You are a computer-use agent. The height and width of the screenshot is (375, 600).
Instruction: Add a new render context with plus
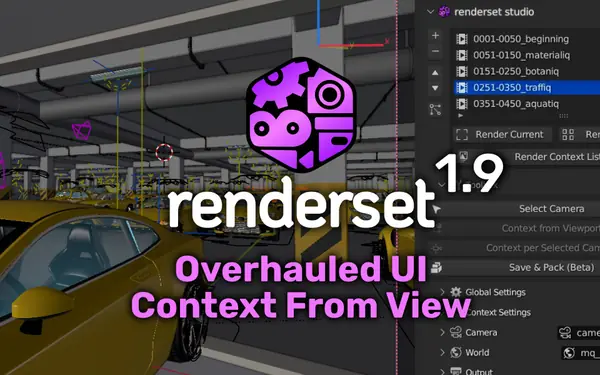(x=435, y=36)
